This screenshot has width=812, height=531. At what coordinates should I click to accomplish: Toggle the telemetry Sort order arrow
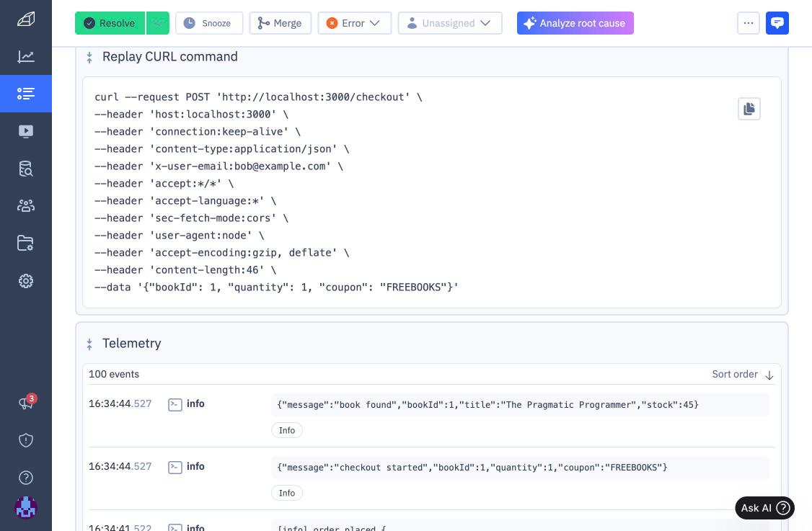click(x=769, y=375)
